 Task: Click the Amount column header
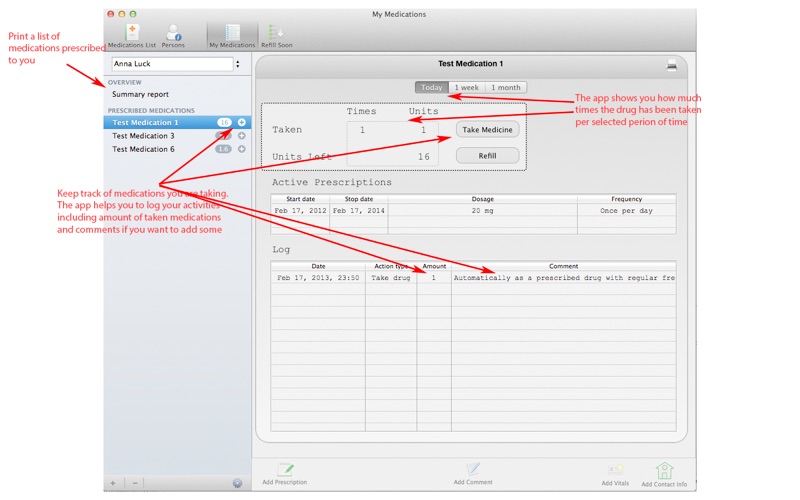click(434, 266)
